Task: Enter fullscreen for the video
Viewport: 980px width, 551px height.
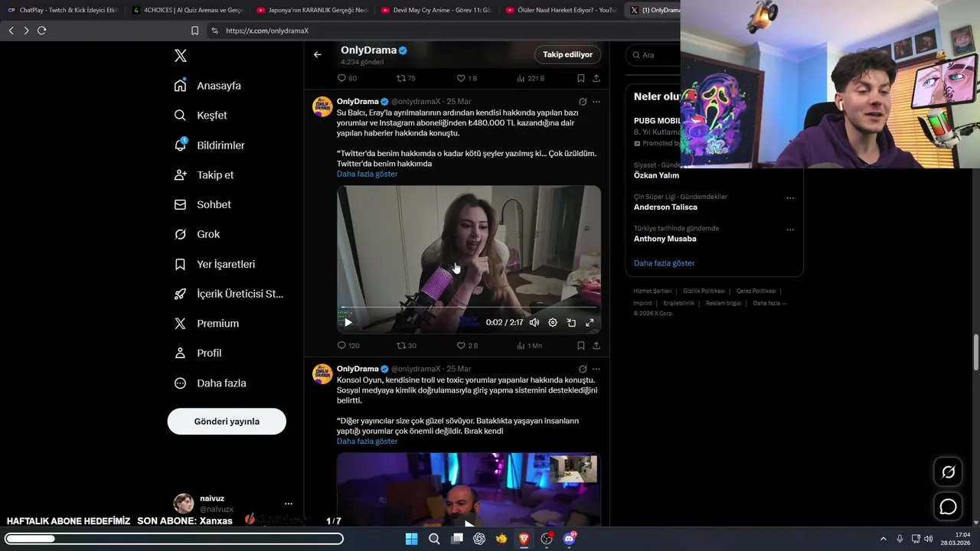Action: pyautogui.click(x=590, y=323)
